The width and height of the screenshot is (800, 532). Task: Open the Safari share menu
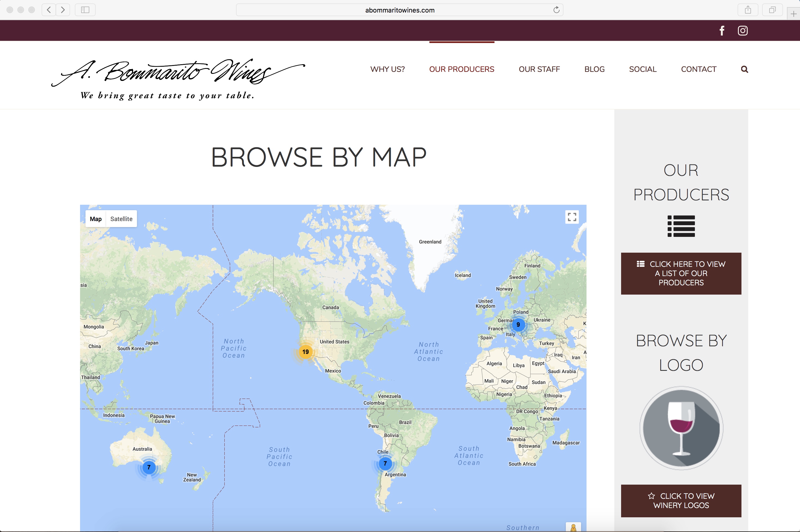(748, 10)
